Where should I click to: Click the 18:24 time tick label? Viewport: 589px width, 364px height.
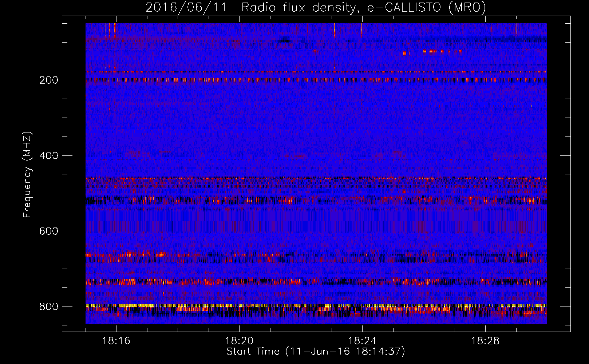tap(362, 341)
